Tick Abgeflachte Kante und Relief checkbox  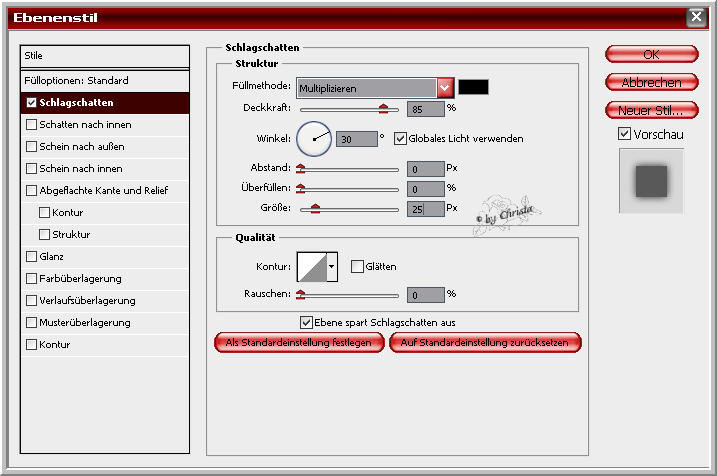(x=31, y=190)
